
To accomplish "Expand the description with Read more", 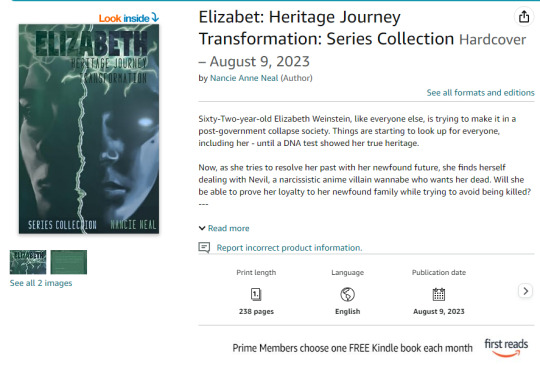I will coord(229,228).
